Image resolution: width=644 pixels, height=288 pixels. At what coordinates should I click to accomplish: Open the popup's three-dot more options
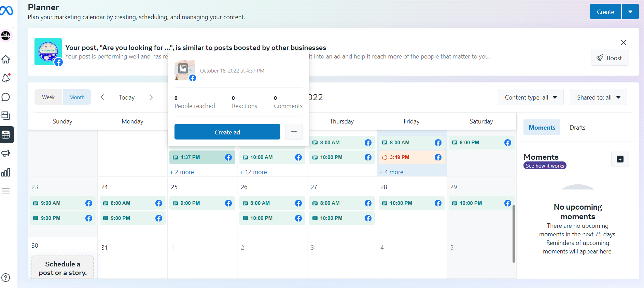click(294, 132)
